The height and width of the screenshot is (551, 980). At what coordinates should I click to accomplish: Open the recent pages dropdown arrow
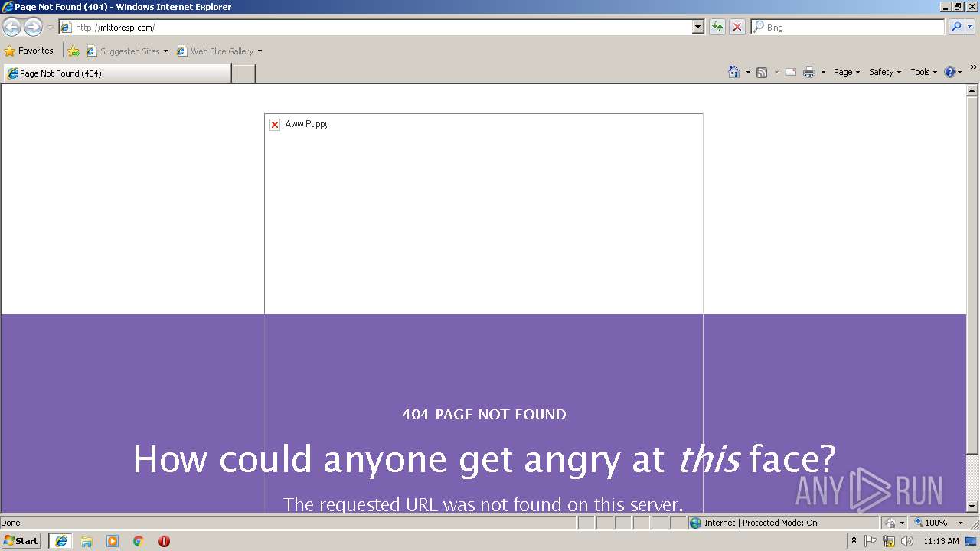[50, 28]
